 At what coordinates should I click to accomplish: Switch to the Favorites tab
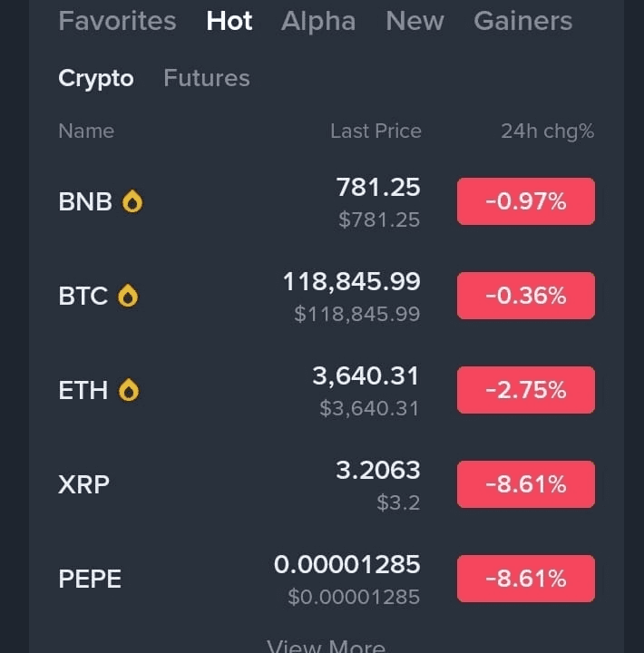click(117, 21)
